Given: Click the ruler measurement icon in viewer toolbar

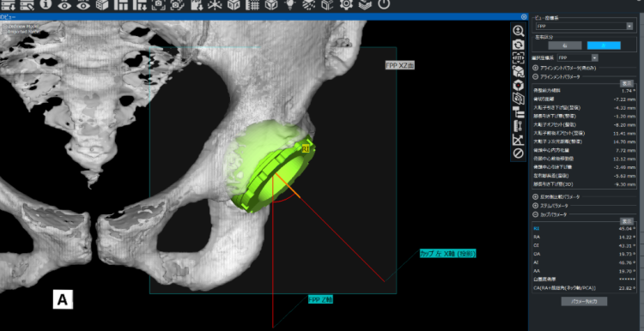Looking at the screenshot, I should pos(519,126).
